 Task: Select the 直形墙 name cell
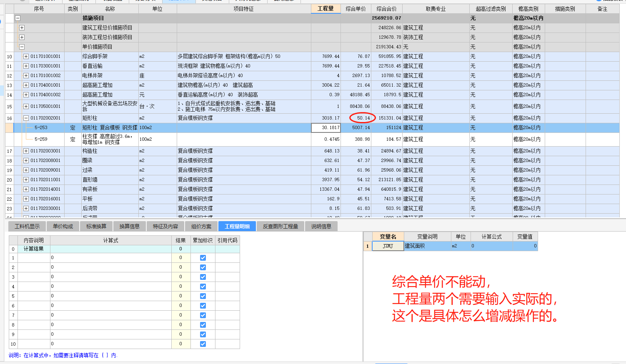(x=110, y=180)
